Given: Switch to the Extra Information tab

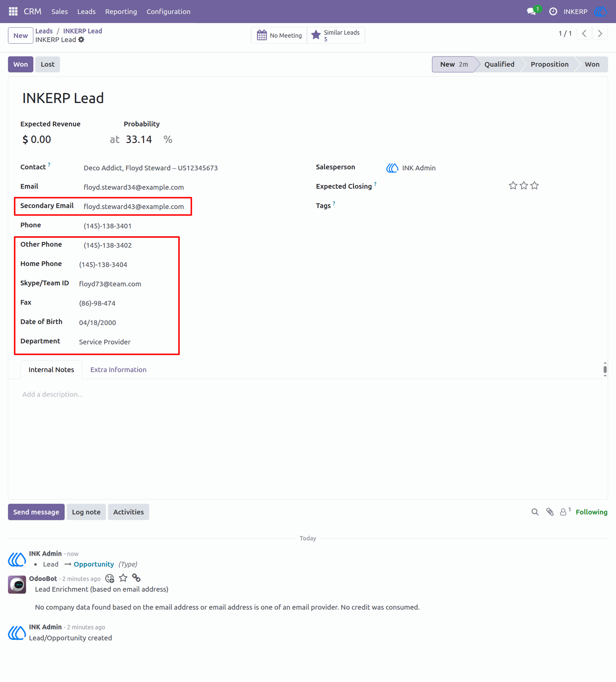Looking at the screenshot, I should [118, 369].
